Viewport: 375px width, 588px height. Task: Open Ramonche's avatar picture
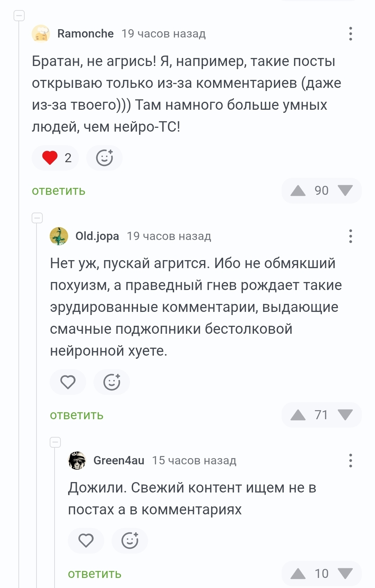pyautogui.click(x=41, y=34)
